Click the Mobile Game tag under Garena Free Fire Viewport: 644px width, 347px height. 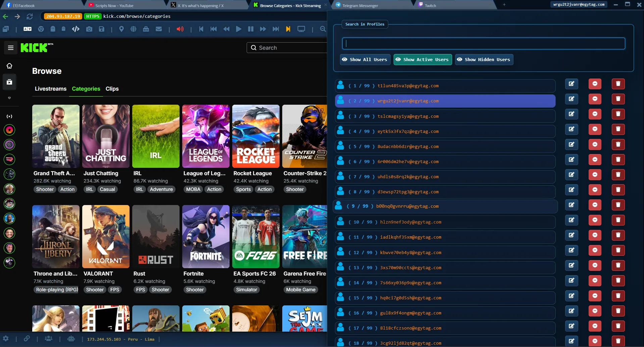pyautogui.click(x=301, y=290)
